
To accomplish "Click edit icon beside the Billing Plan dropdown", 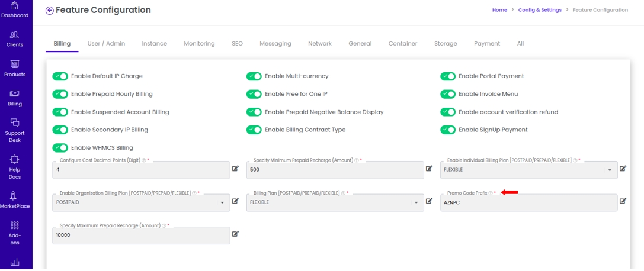I will coord(429,201).
